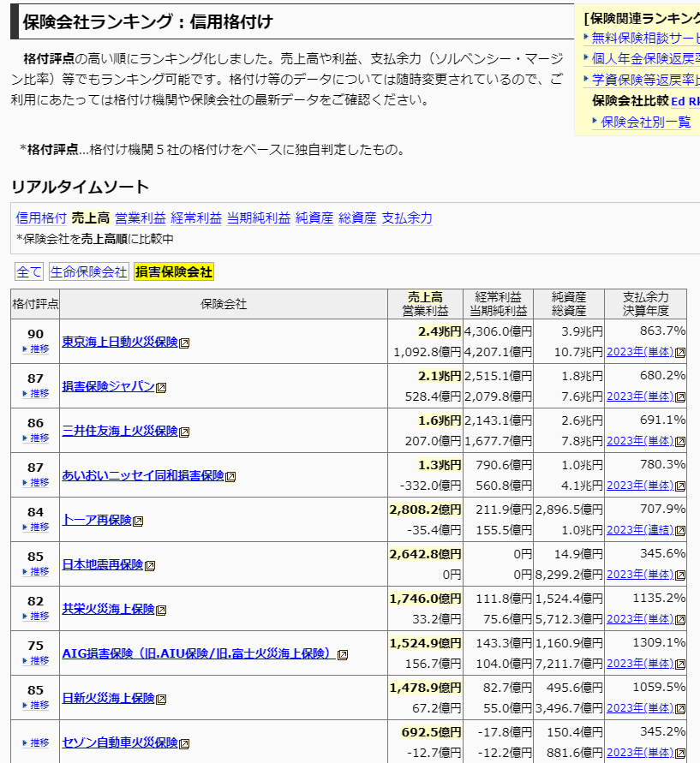Open 損害保険ジャパン company link
Screen dimensions: 700x763
pyautogui.click(x=108, y=386)
